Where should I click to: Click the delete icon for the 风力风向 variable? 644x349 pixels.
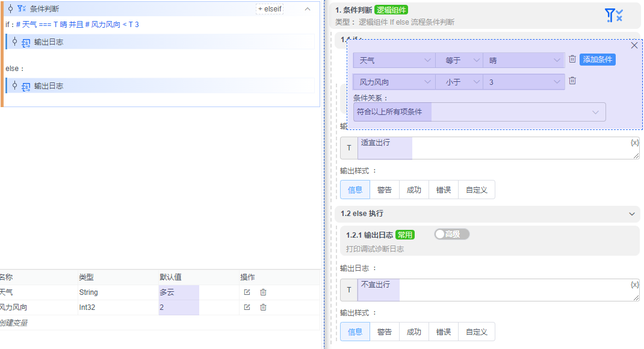263,307
